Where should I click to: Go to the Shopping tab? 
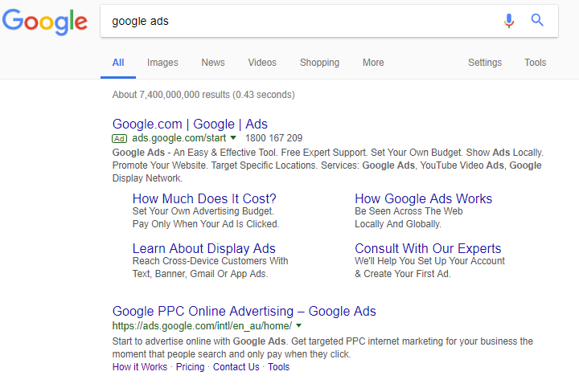[319, 63]
